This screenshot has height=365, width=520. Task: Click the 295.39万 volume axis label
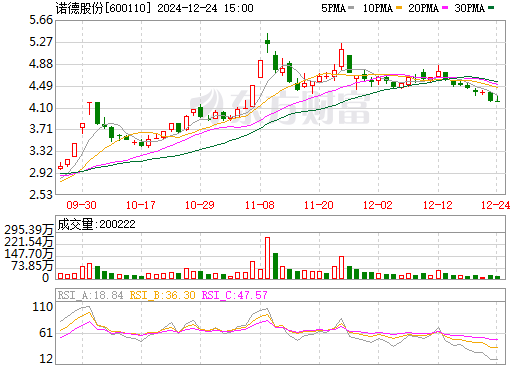(29, 230)
